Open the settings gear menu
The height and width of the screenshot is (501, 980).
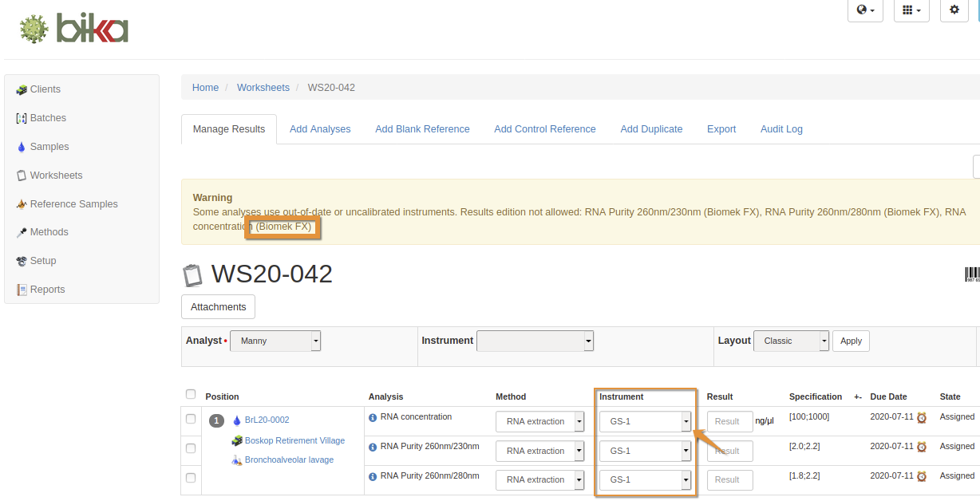954,10
